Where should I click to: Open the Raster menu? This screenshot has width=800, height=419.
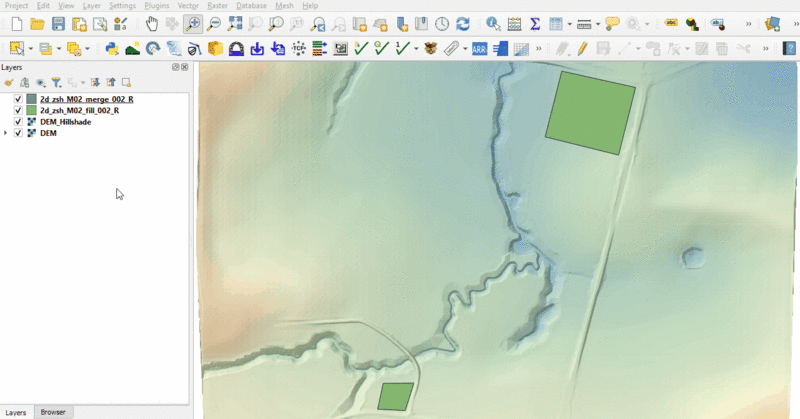(217, 6)
